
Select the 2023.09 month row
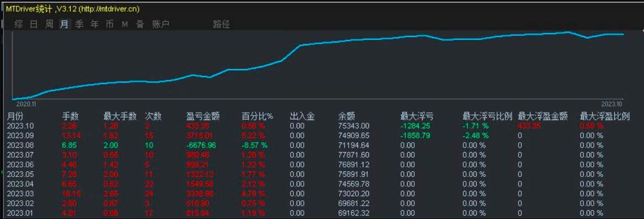coord(318,135)
